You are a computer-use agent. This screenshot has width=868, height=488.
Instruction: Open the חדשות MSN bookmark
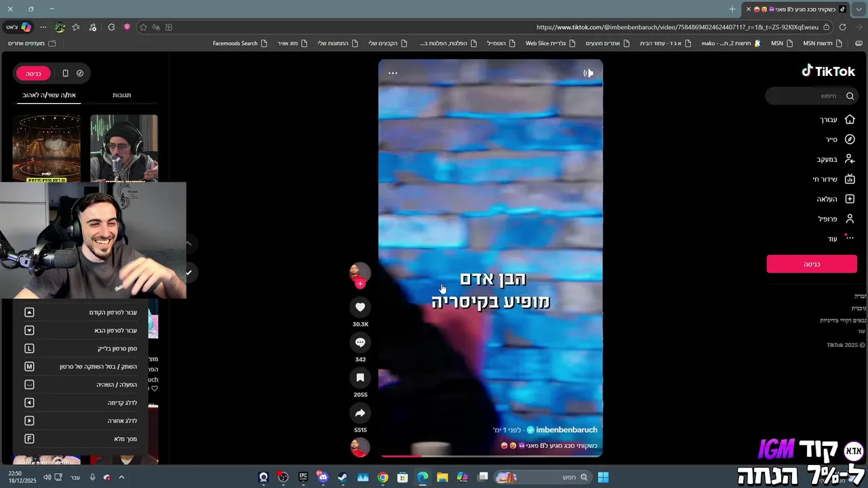[823, 43]
